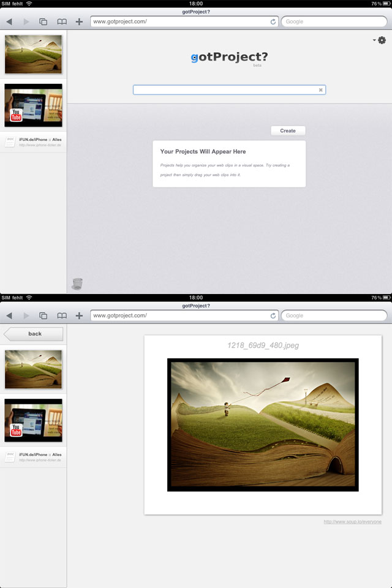Click battery indicator in top status bar
The width and height of the screenshot is (392, 588).
coord(386,4)
